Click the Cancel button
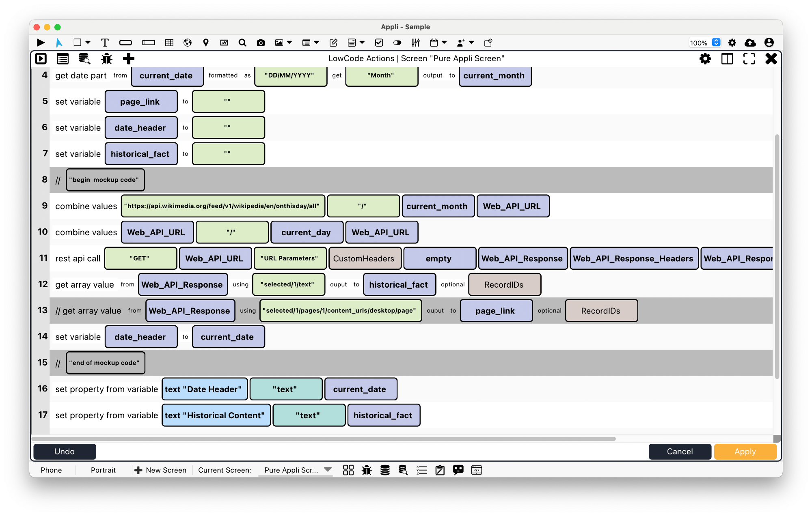 tap(680, 451)
